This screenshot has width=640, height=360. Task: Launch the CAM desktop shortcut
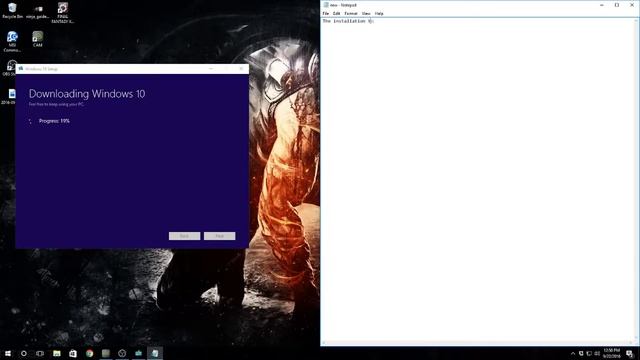click(x=38, y=39)
